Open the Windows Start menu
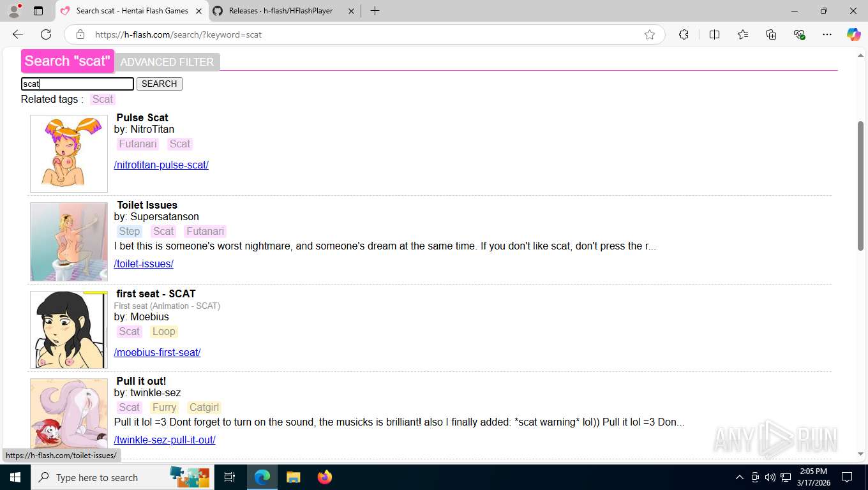Screen dimensions: 868x490 point(15,477)
